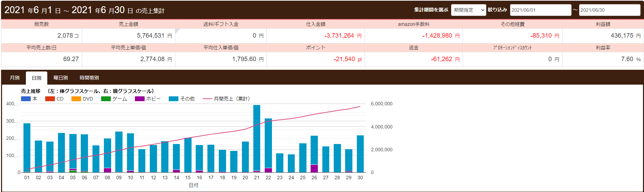644x192 pixels.
Task: Click the bar for day 30
Action: click(x=360, y=154)
